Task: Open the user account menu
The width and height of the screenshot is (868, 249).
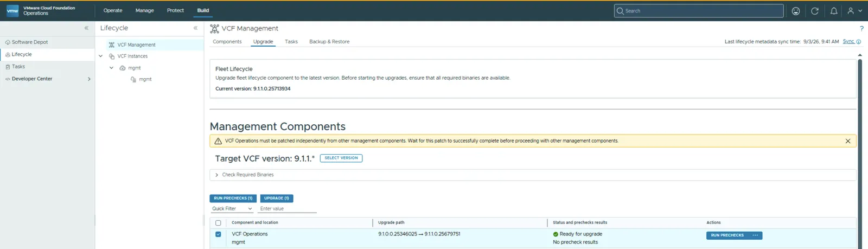Action: click(x=854, y=11)
